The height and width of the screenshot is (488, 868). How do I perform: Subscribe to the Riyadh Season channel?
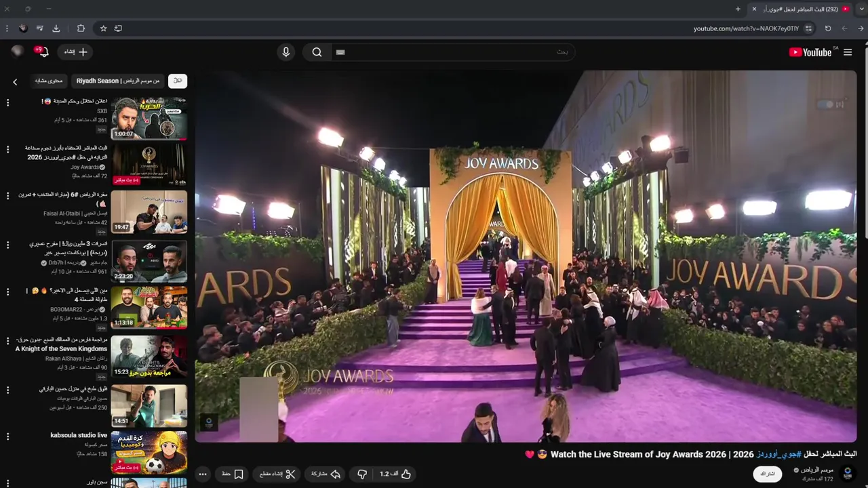(x=768, y=474)
